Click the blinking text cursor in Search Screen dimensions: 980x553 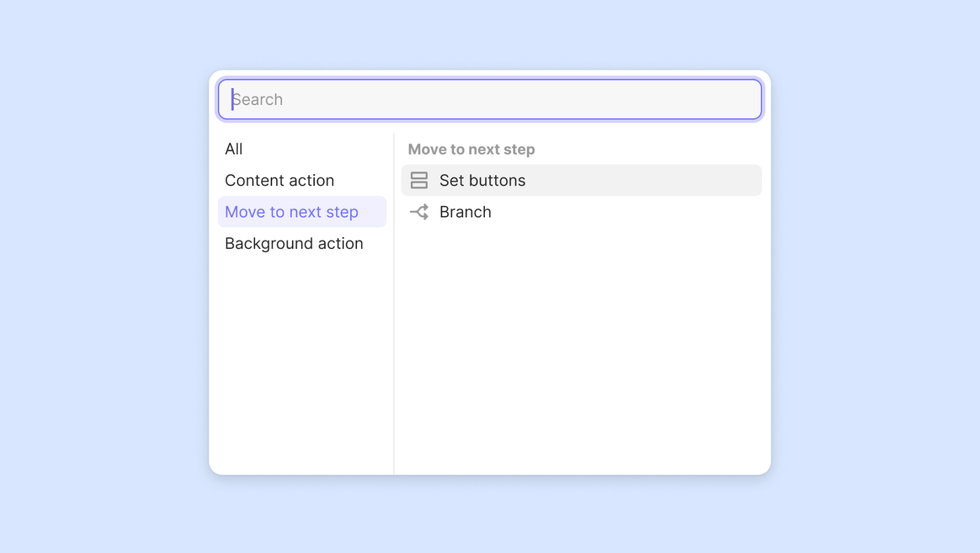[x=232, y=99]
